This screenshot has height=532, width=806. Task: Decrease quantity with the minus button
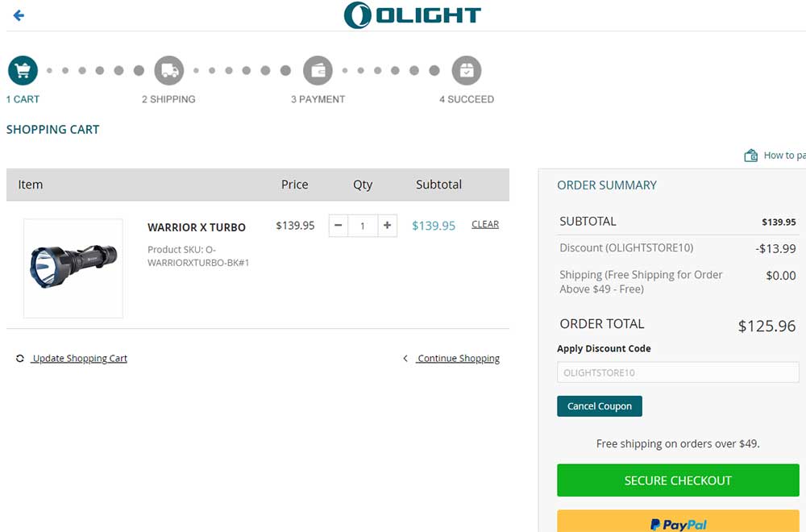pos(339,226)
